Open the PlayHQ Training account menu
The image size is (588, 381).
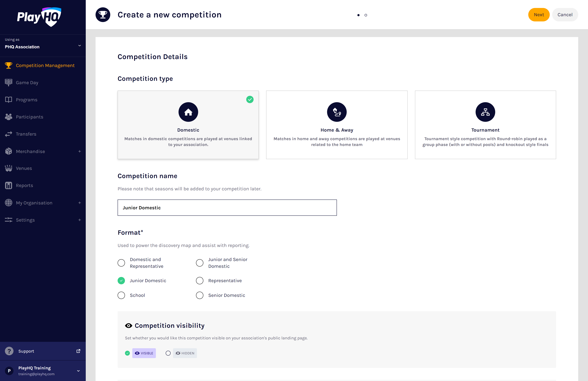(78, 371)
